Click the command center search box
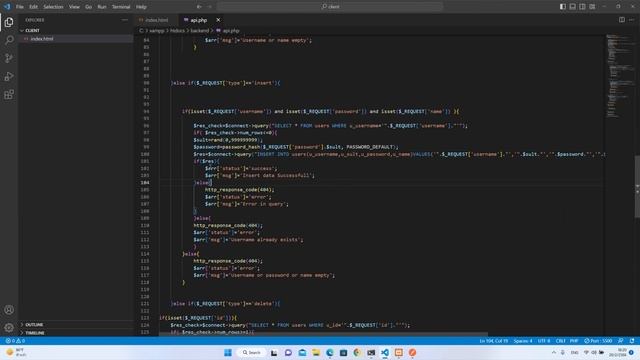This screenshot has width=640, height=360. click(330, 7)
